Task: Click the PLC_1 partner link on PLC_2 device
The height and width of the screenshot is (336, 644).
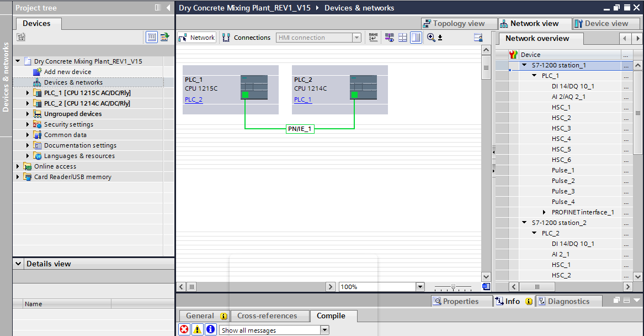Action: (303, 99)
